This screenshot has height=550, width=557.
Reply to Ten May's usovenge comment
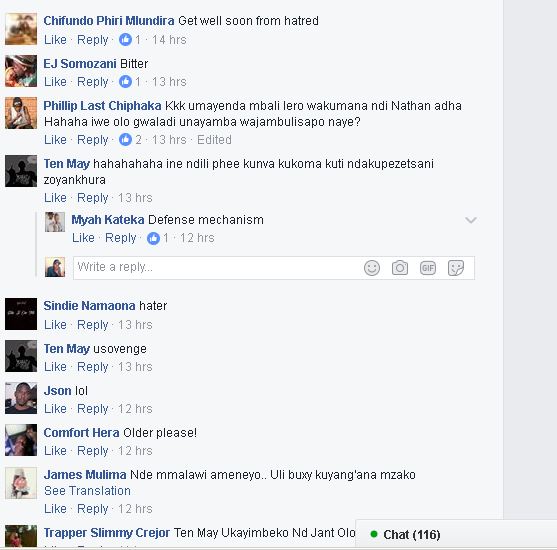point(93,367)
